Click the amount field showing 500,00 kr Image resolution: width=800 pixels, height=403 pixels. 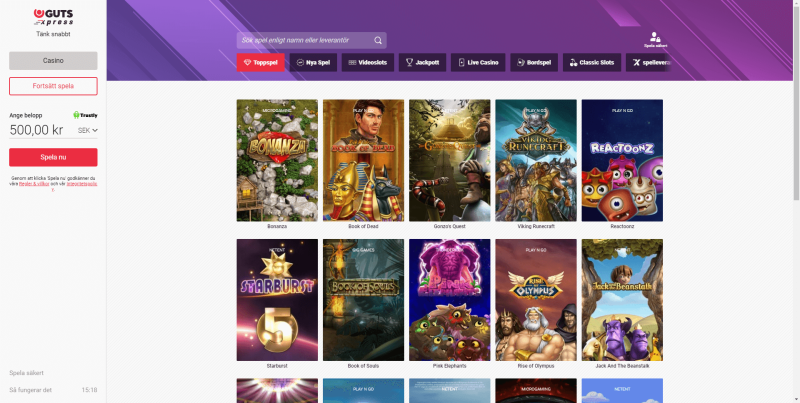(36, 130)
